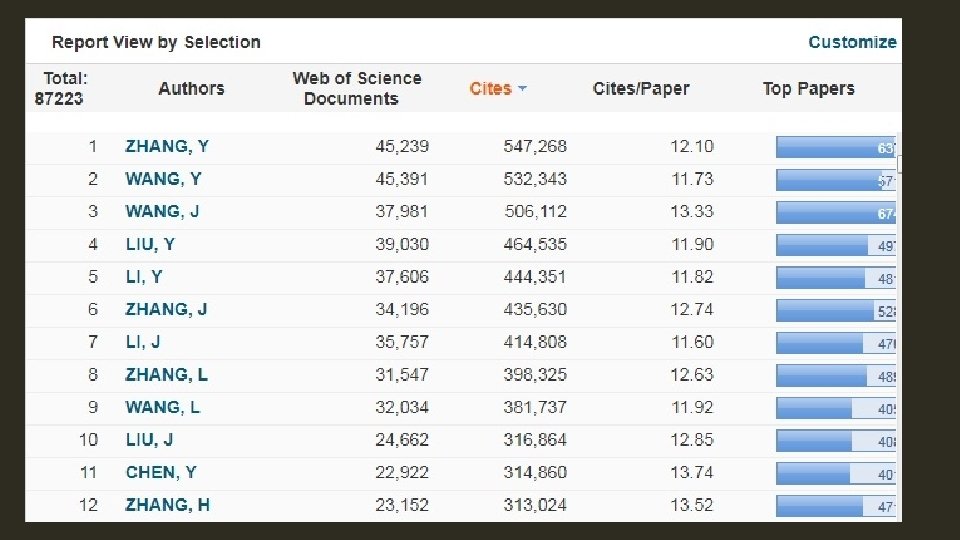Click the Cites sort arrow
Screen dimensions: 960x540
pos(523,89)
